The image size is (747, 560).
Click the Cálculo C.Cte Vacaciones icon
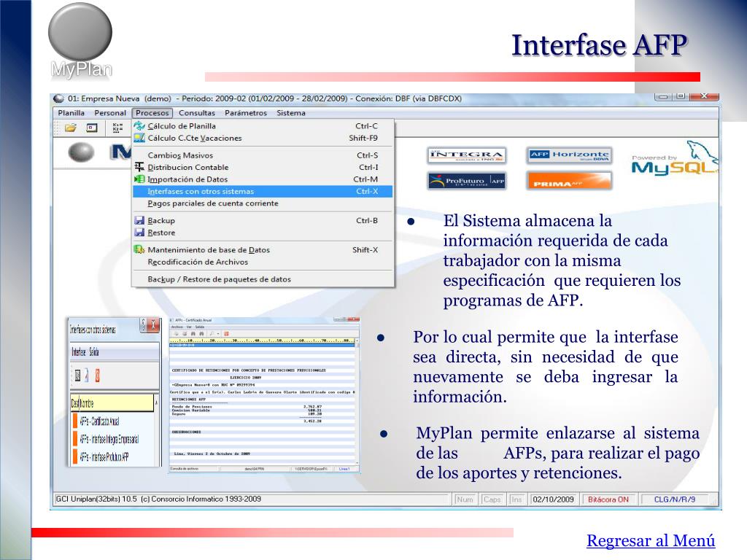[x=139, y=138]
